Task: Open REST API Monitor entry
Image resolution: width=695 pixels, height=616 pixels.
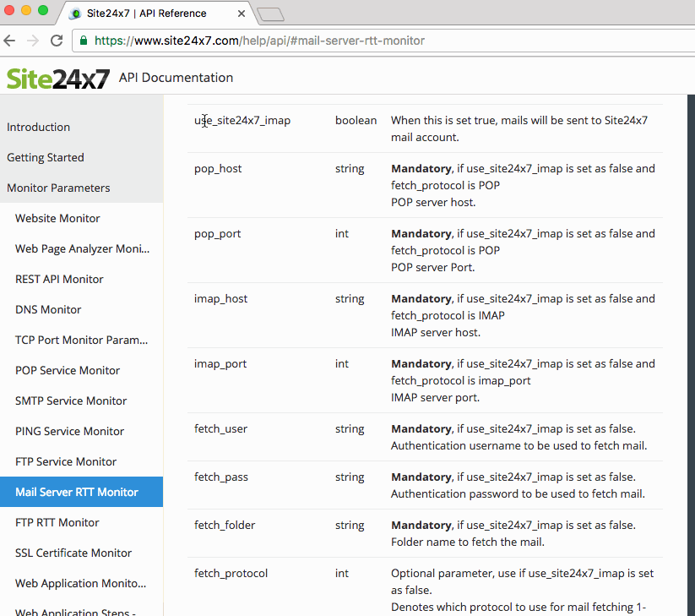Action: (59, 279)
